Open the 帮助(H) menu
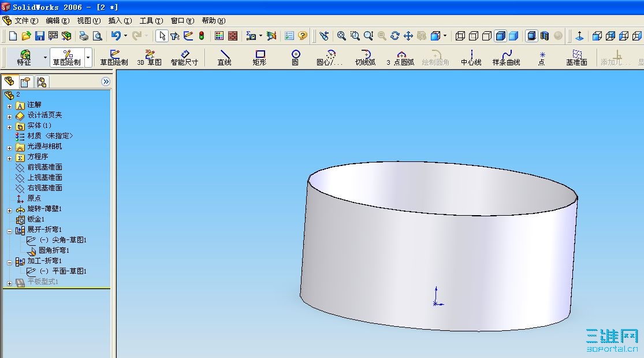 point(214,21)
